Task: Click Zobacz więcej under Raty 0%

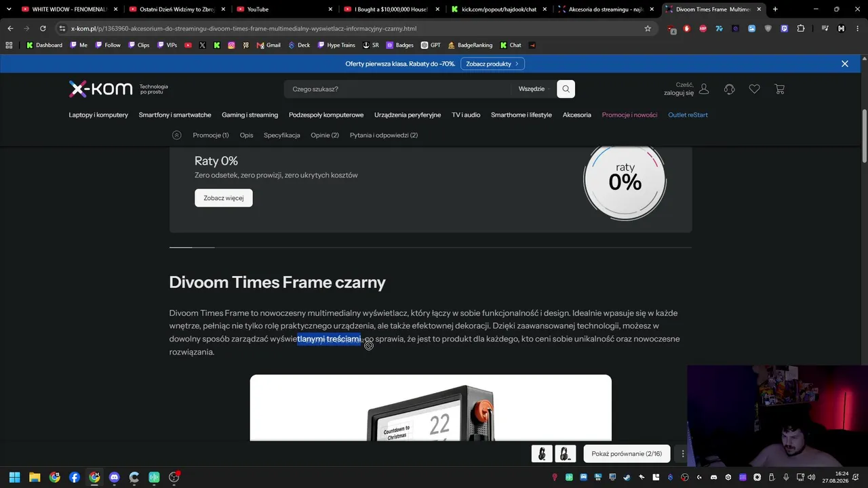Action: click(x=223, y=198)
